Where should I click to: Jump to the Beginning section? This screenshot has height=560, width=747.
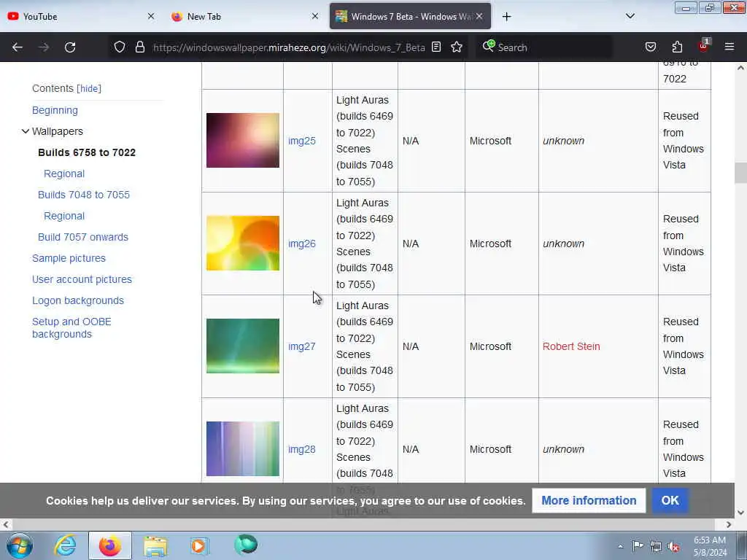pos(55,110)
